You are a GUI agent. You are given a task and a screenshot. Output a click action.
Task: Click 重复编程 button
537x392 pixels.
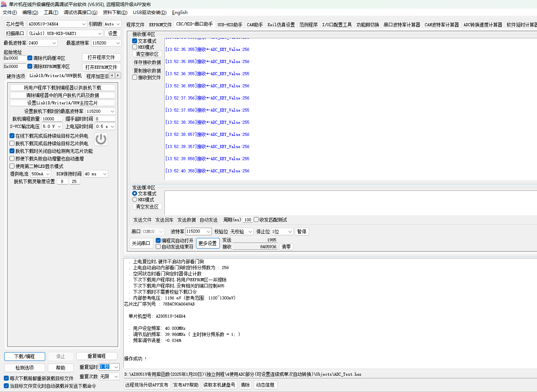click(x=96, y=356)
